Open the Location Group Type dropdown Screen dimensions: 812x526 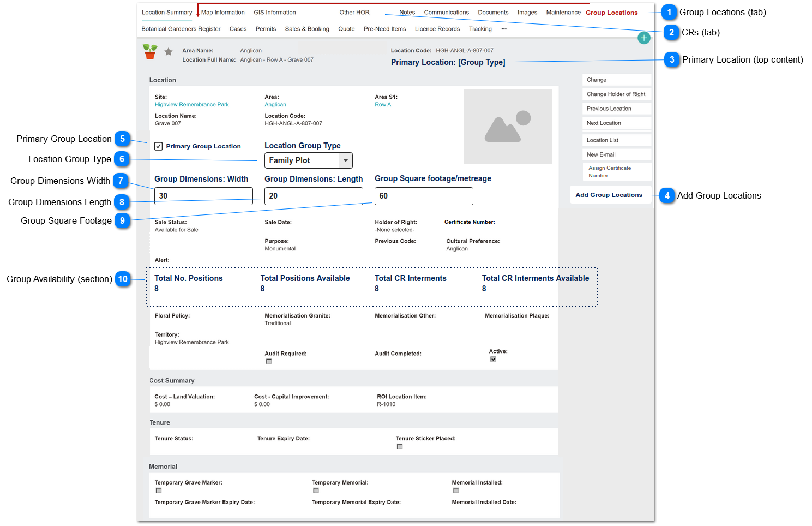[309, 160]
